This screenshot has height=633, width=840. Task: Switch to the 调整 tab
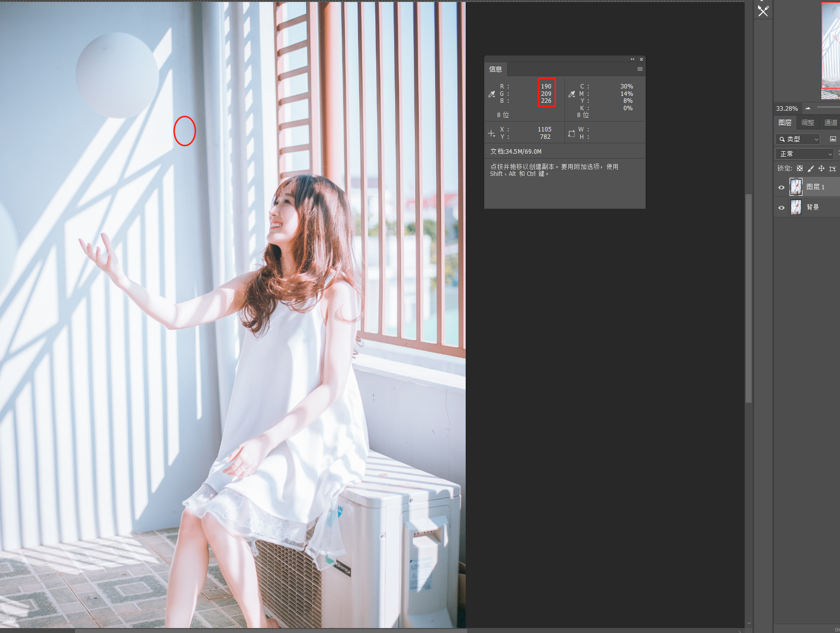(x=807, y=123)
